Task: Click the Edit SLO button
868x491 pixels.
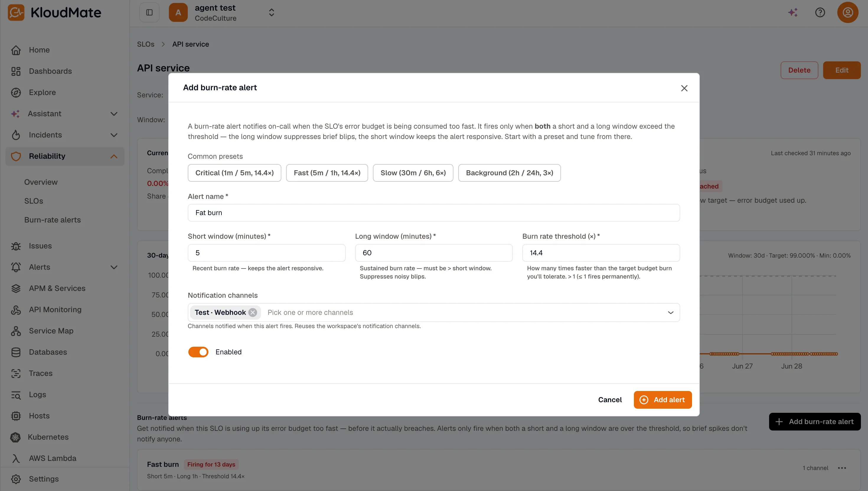Action: 842,70
